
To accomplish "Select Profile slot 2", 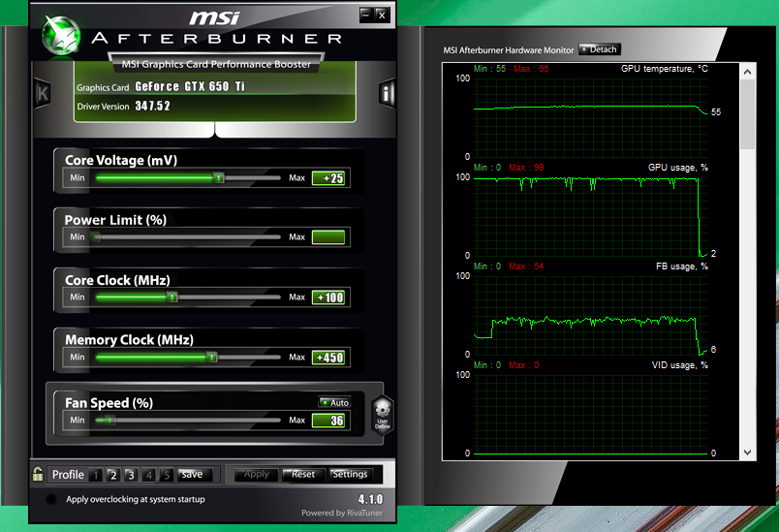I will (x=113, y=476).
